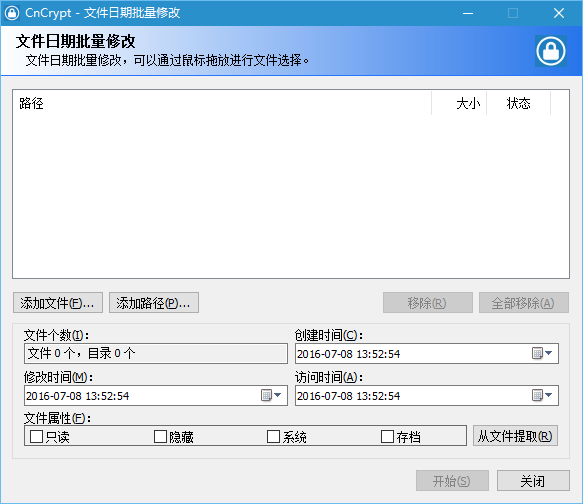Minimize the CnCrypt window
This screenshot has width=583, height=504.
[x=468, y=13]
